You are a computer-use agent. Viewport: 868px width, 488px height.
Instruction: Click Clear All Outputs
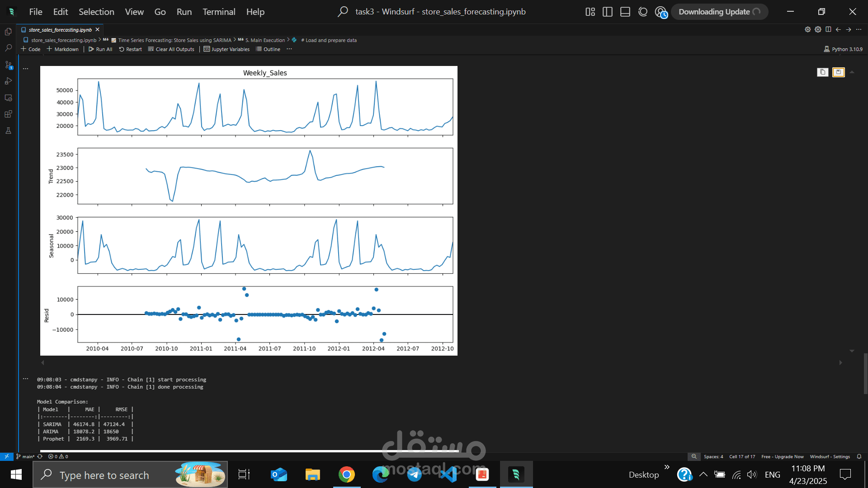click(171, 49)
